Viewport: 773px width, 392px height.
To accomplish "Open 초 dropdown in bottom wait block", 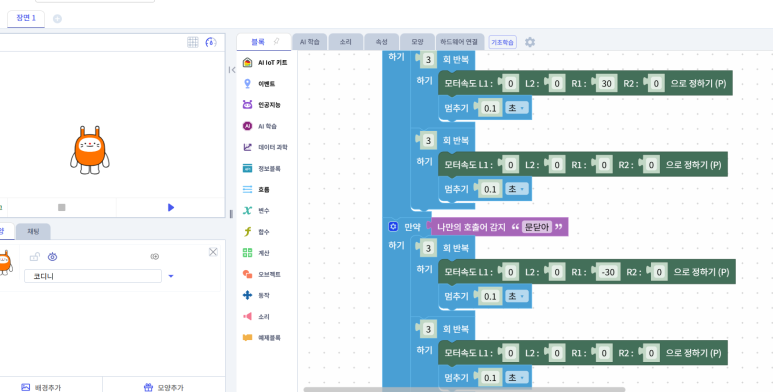I will 517,377.
